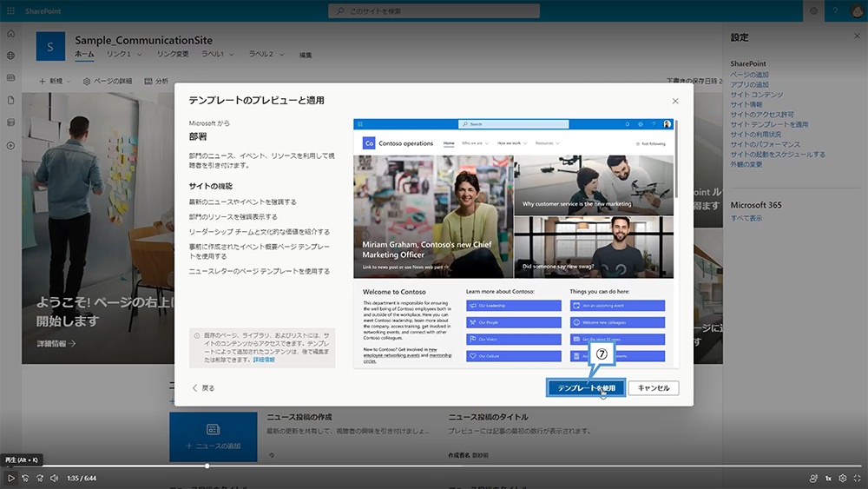Open サイトの利用状況 in settings panel

(x=756, y=134)
